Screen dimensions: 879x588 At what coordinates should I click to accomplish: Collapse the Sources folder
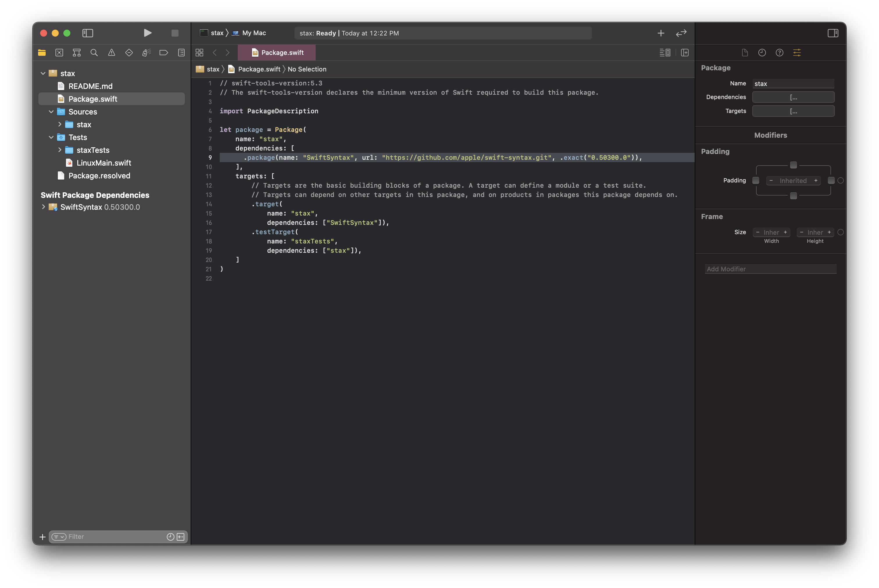(x=51, y=112)
